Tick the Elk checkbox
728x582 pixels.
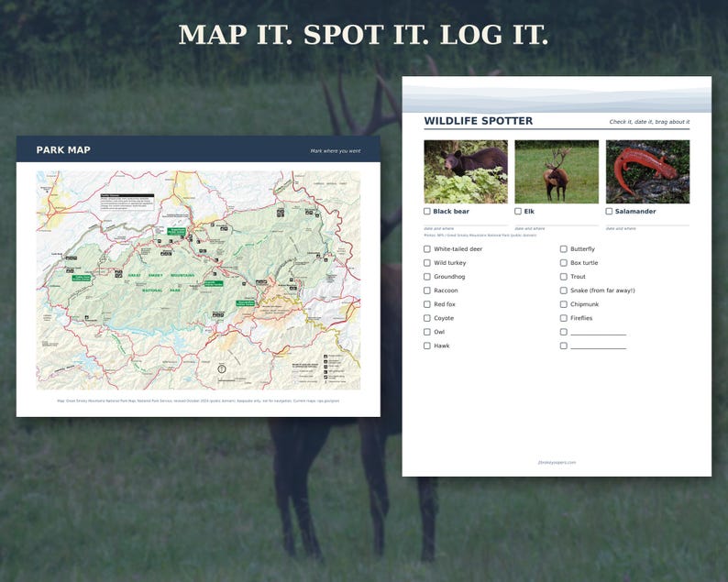click(x=518, y=211)
